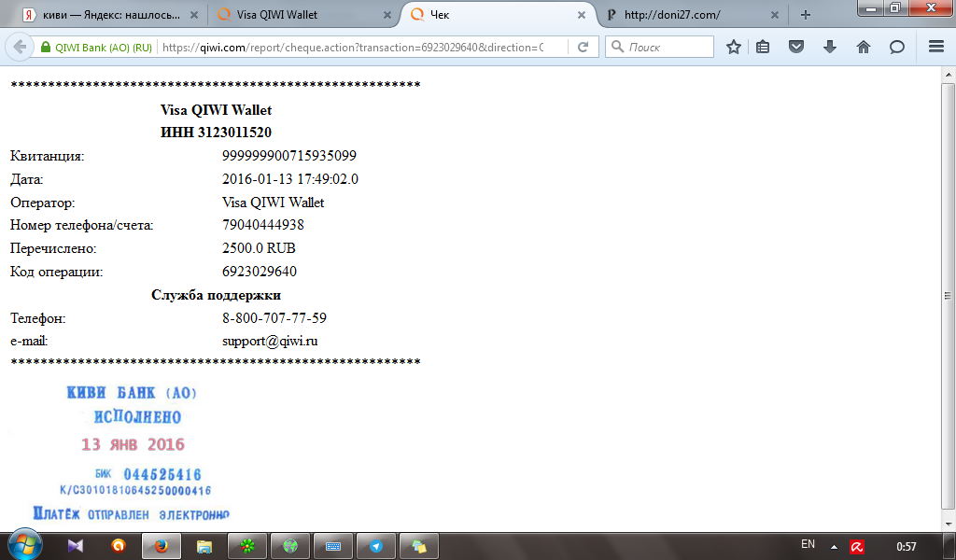Launch Visual Studio from the taskbar
Image resolution: width=956 pixels, height=560 pixels.
tap(75, 546)
